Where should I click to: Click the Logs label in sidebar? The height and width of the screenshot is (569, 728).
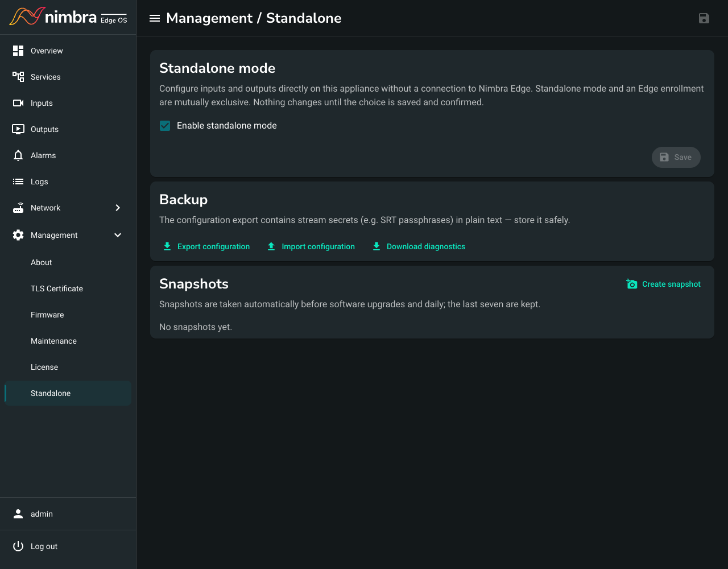coord(39,182)
